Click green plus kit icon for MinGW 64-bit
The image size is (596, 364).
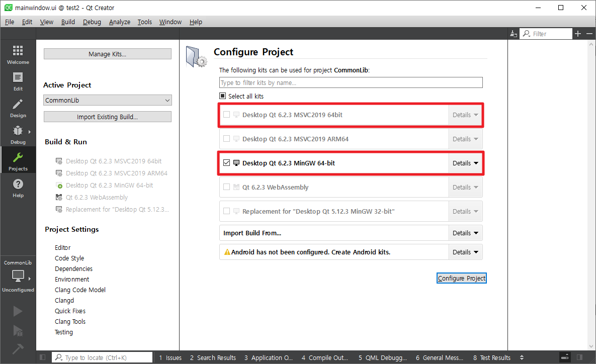59,186
